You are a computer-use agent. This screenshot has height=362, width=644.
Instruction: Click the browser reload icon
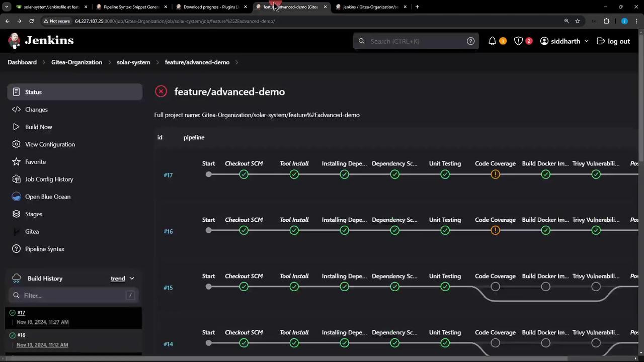[x=31, y=21]
